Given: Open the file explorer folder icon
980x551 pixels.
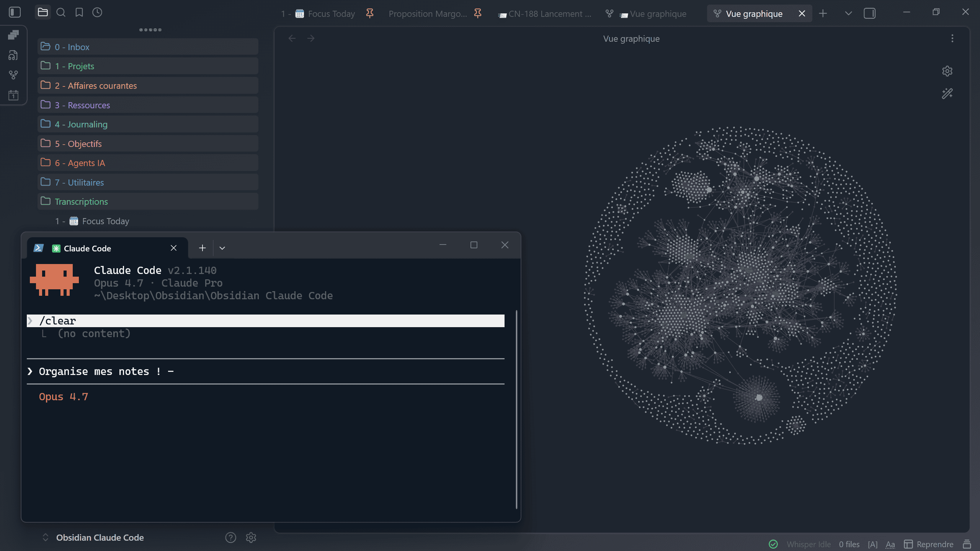Looking at the screenshot, I should click(x=42, y=12).
